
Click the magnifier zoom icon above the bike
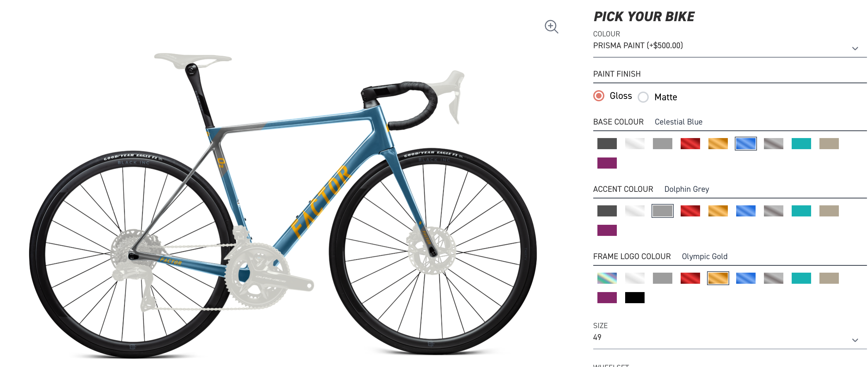tap(551, 26)
